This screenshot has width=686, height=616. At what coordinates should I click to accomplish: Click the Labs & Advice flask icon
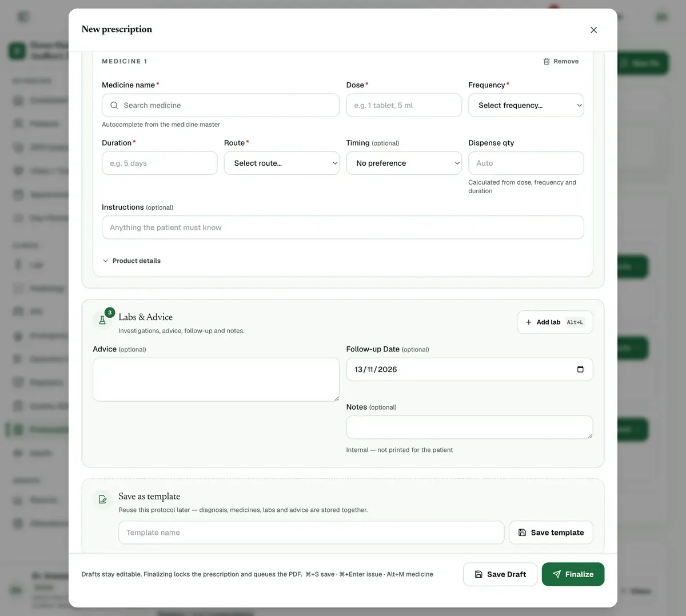point(102,320)
